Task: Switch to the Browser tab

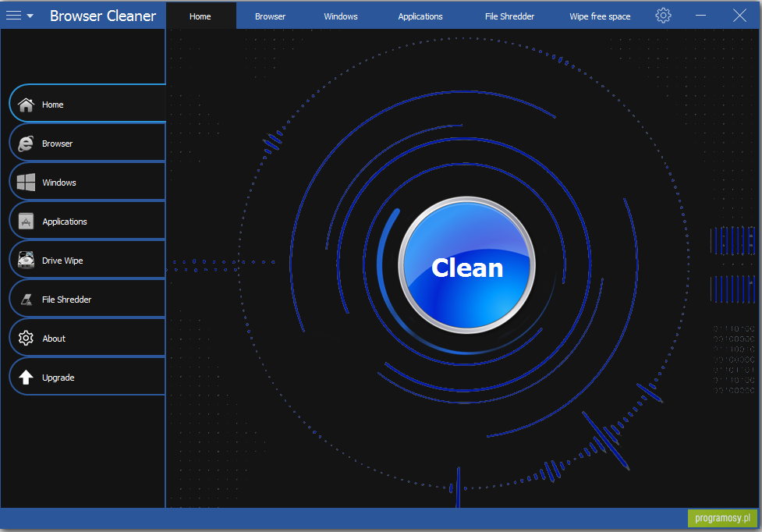Action: click(x=270, y=15)
